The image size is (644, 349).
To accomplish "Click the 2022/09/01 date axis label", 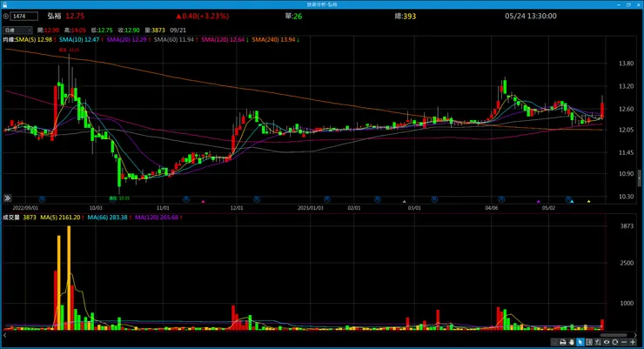I will [25, 208].
